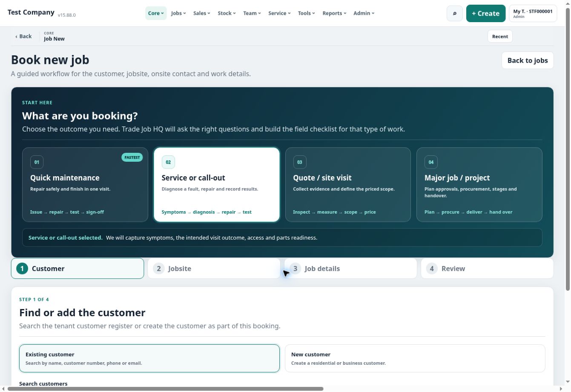Click the search magnifier icon button
571x392 pixels.
click(x=454, y=13)
